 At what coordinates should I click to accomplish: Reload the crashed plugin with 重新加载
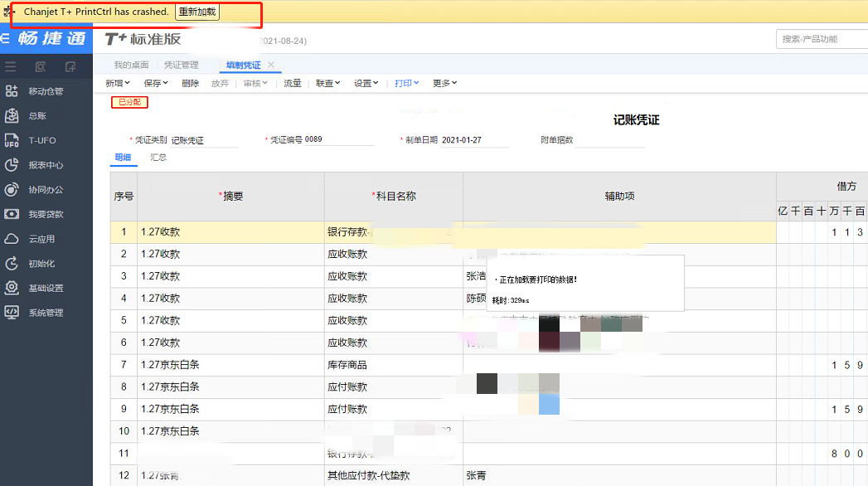coord(197,12)
